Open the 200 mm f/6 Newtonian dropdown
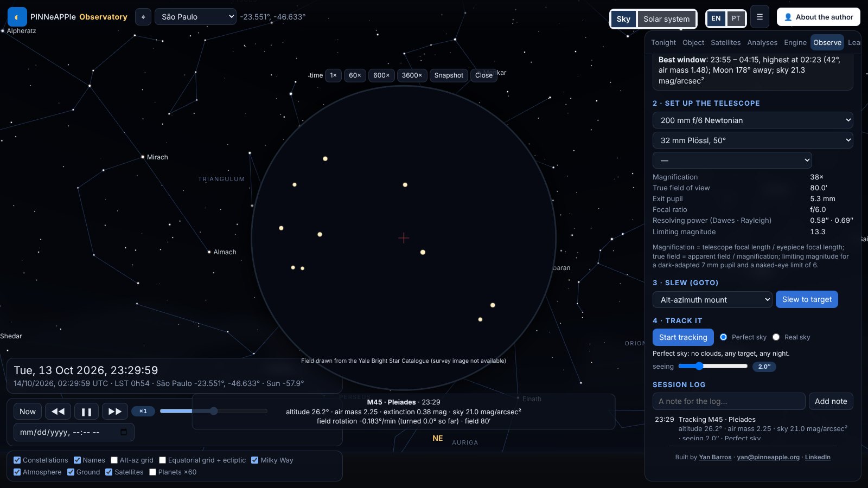 click(x=752, y=120)
